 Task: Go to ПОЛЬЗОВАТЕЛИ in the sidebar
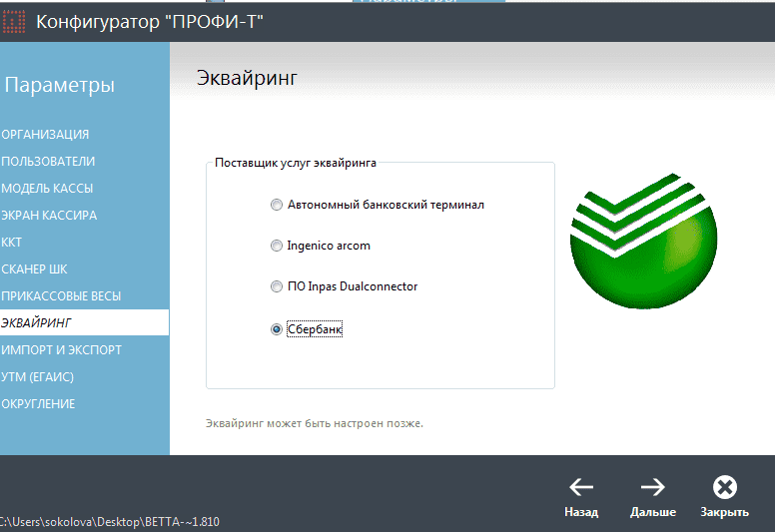[x=48, y=161]
